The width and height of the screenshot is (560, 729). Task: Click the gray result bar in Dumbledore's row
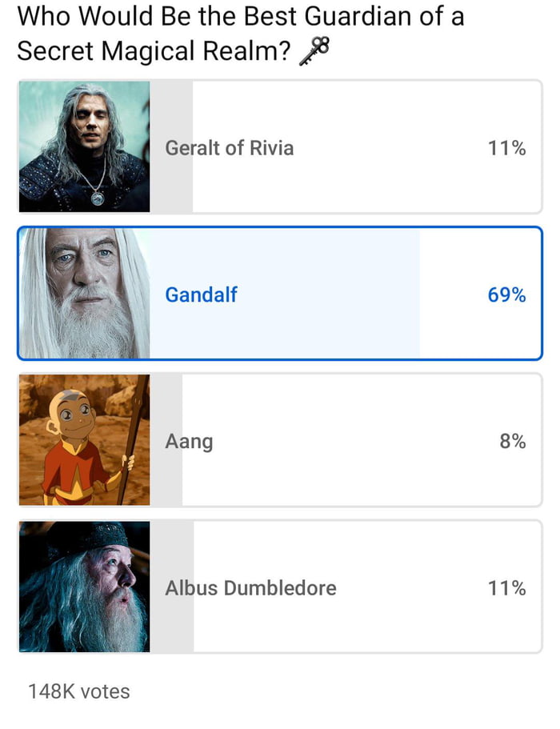pos(172,624)
